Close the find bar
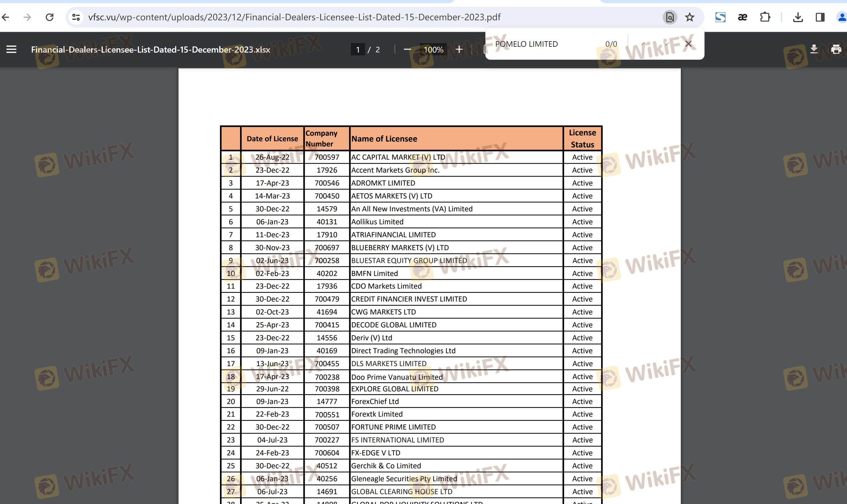847x504 pixels. coord(688,44)
